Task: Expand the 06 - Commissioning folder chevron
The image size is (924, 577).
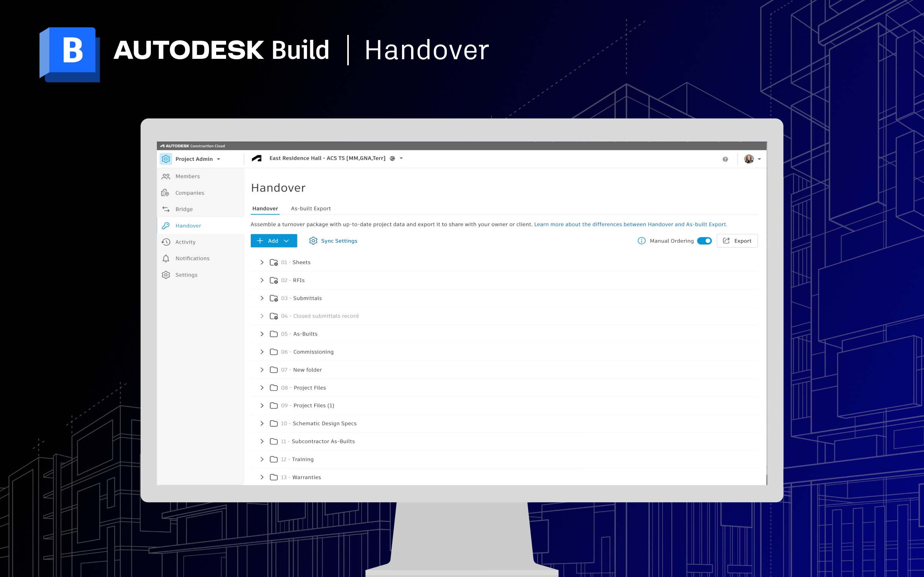Action: click(262, 352)
